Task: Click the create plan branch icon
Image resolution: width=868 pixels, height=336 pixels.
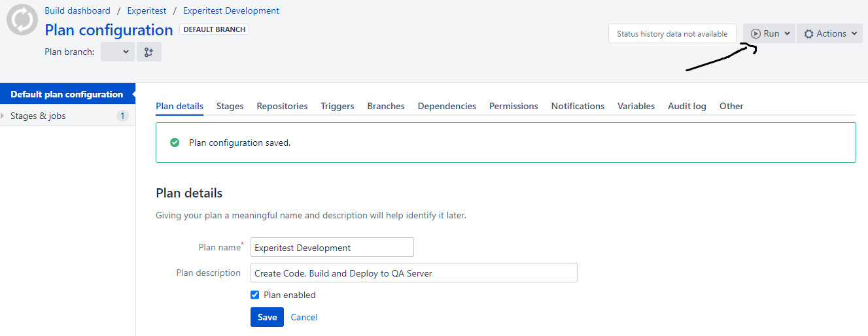Action: [x=149, y=52]
